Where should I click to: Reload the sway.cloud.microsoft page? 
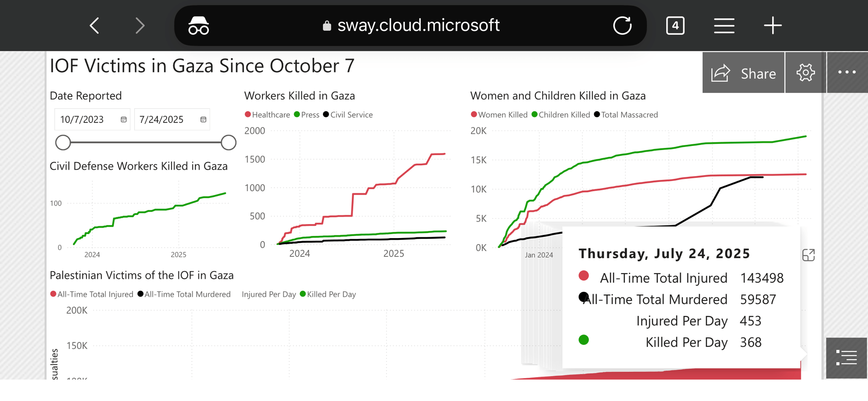point(622,26)
